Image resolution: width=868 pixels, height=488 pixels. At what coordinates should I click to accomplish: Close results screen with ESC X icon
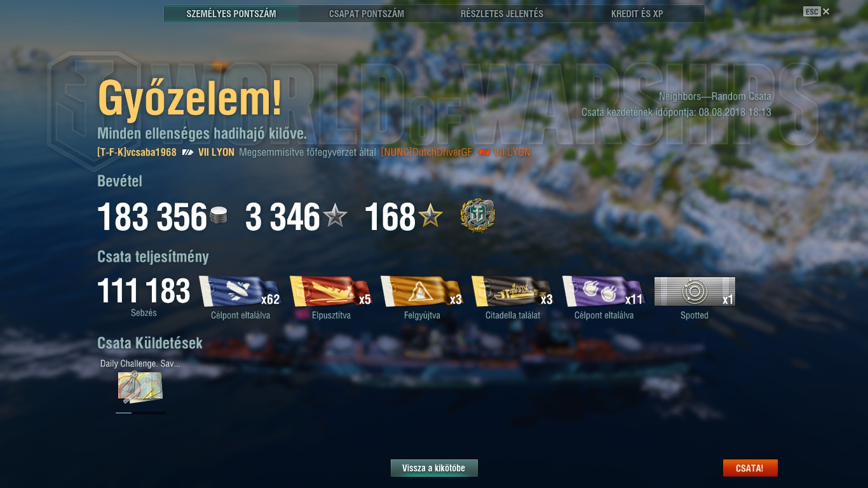tap(817, 11)
